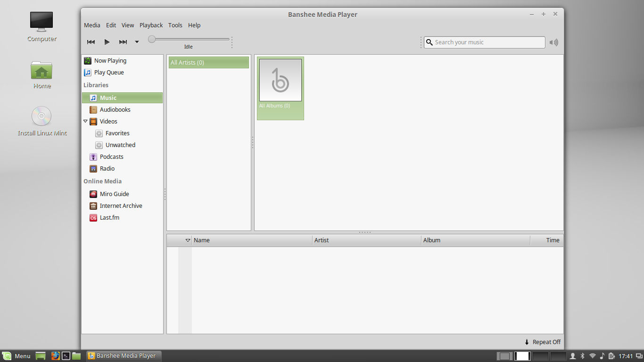644x362 pixels.
Task: Open the Media menu
Action: point(92,25)
